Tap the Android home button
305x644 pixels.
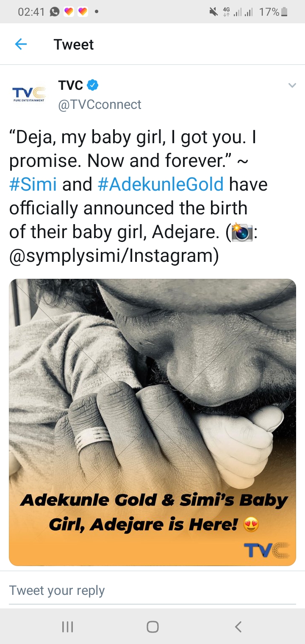click(152, 627)
